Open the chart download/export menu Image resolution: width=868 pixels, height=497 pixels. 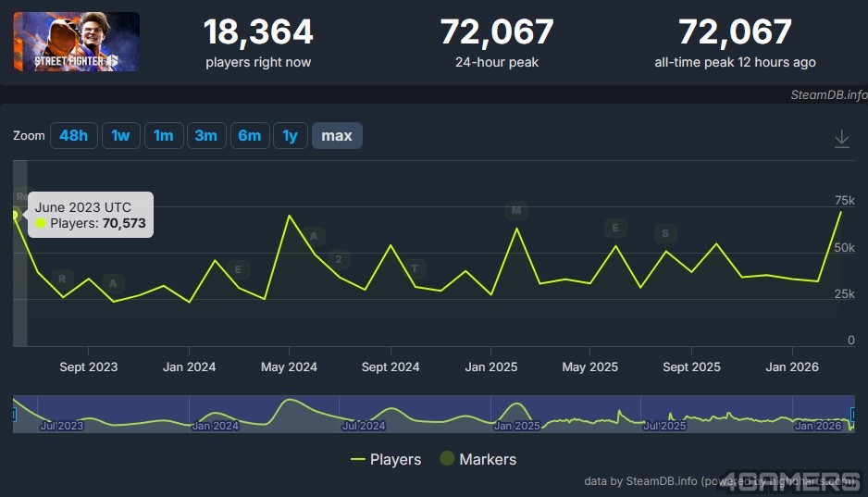pyautogui.click(x=841, y=138)
